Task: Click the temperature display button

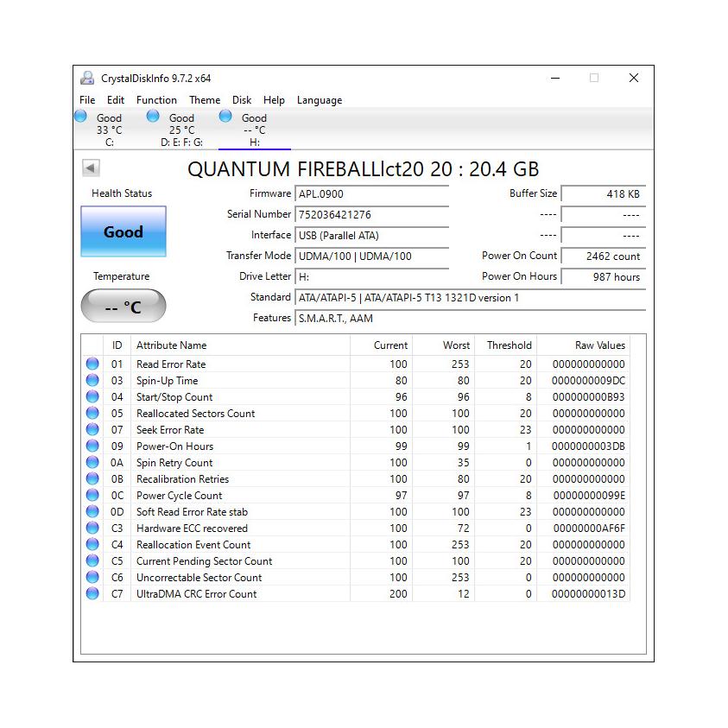Action: [123, 307]
